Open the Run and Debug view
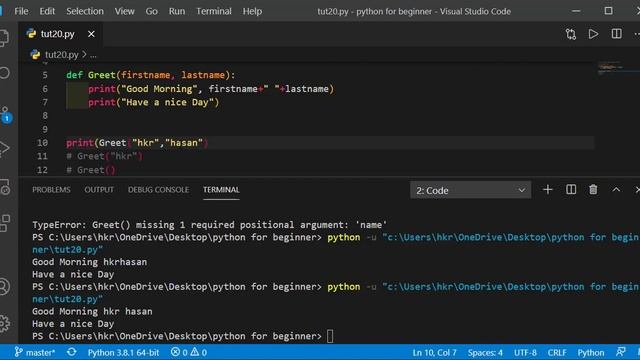 pyautogui.click(x=4, y=149)
